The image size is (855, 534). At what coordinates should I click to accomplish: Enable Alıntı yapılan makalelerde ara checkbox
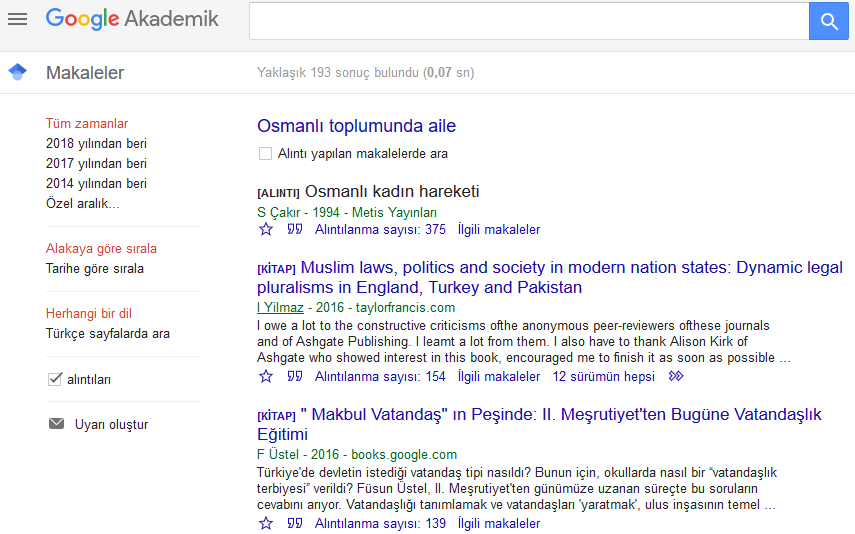click(x=265, y=154)
